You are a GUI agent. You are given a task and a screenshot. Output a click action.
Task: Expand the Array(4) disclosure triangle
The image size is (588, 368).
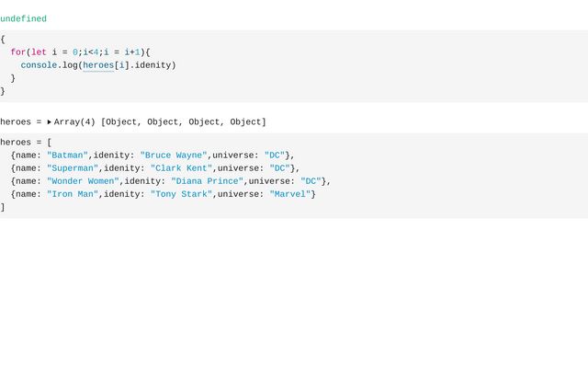click(x=50, y=121)
